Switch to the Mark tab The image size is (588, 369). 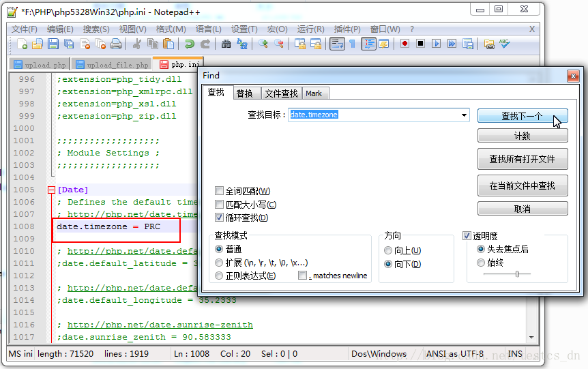[x=314, y=93]
